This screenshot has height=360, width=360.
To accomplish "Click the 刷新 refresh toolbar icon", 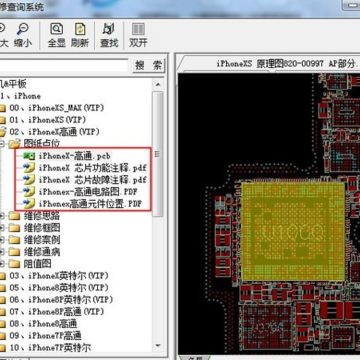I will [x=80, y=29].
